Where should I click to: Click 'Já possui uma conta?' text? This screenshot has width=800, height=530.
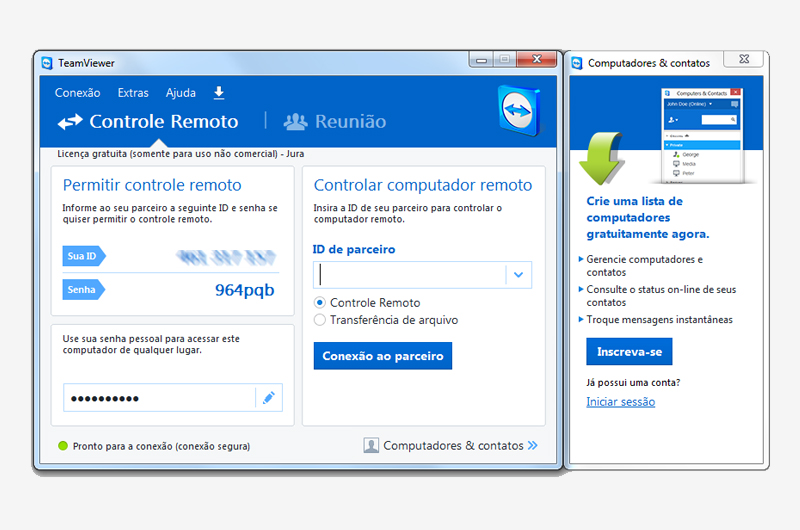[633, 382]
